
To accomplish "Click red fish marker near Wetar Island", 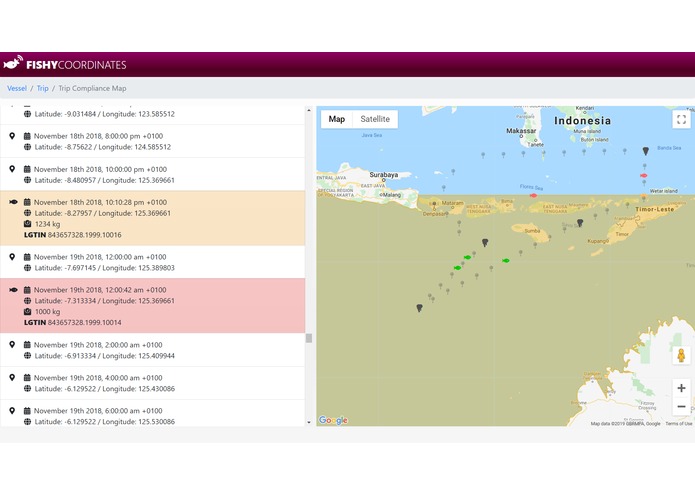I will [x=644, y=175].
